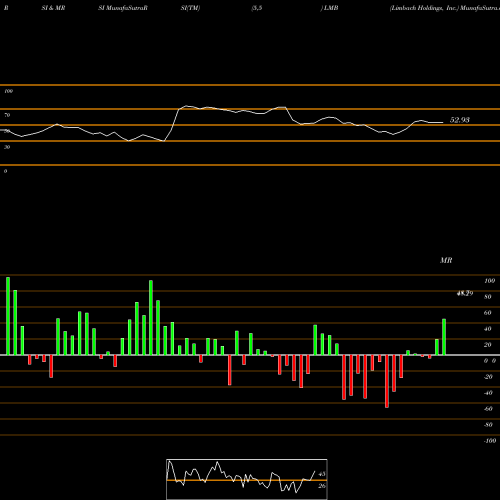500x500 pixels.
Task: Click the SI & MR header text
Action: [x=53, y=8]
